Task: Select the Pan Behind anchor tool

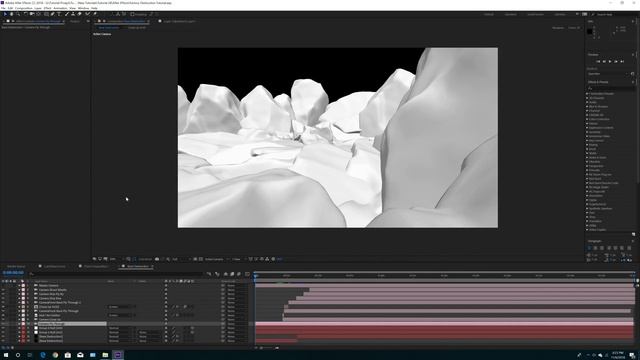Action: click(39, 14)
